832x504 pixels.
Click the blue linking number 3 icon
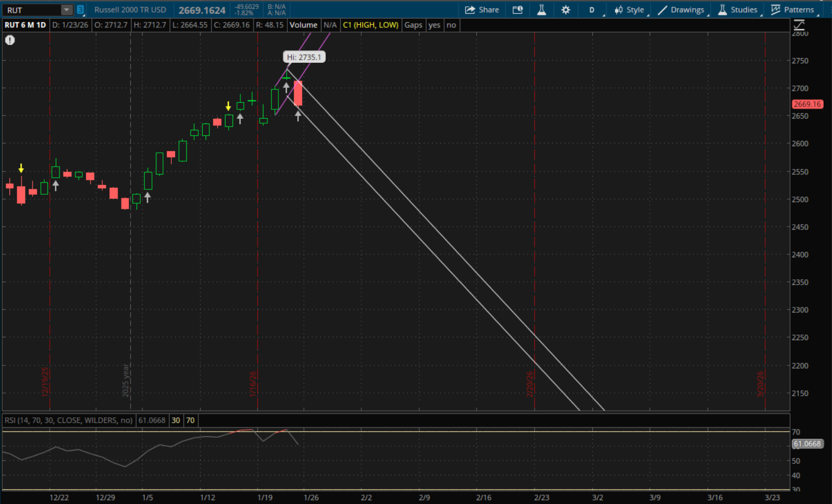pyautogui.click(x=81, y=10)
